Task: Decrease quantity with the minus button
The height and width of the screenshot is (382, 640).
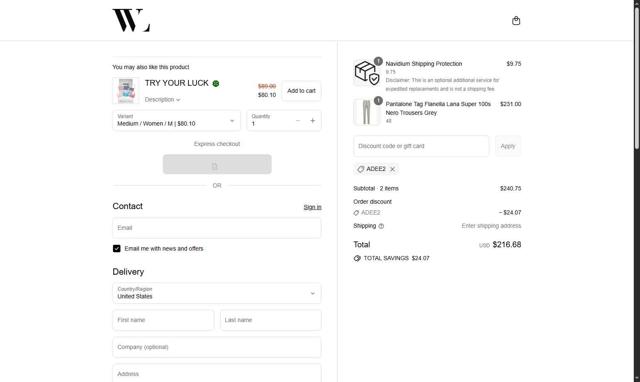Action: (x=298, y=121)
